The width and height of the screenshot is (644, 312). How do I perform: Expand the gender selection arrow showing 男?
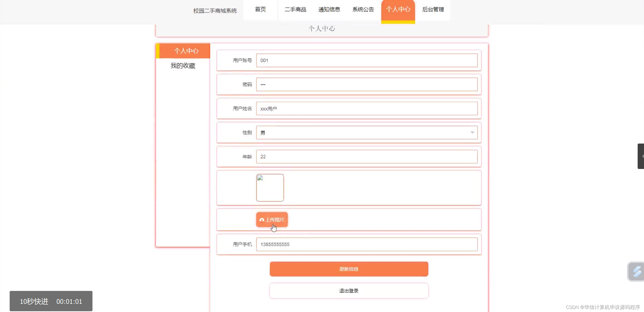[x=473, y=132]
